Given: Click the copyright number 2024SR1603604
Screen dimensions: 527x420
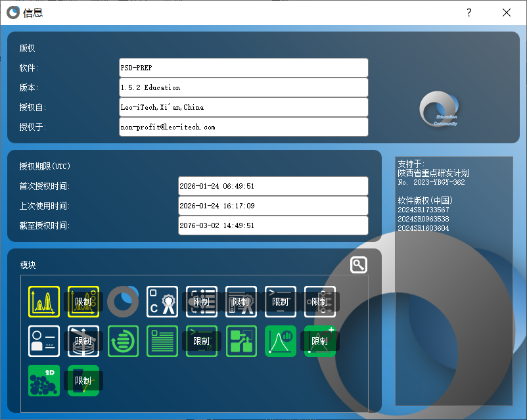Looking at the screenshot, I should tap(423, 228).
